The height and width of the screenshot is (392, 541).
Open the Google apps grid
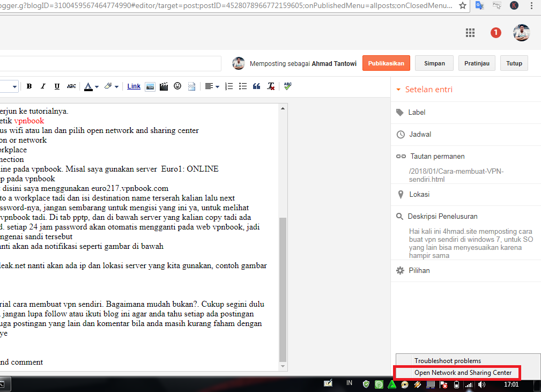coord(470,33)
